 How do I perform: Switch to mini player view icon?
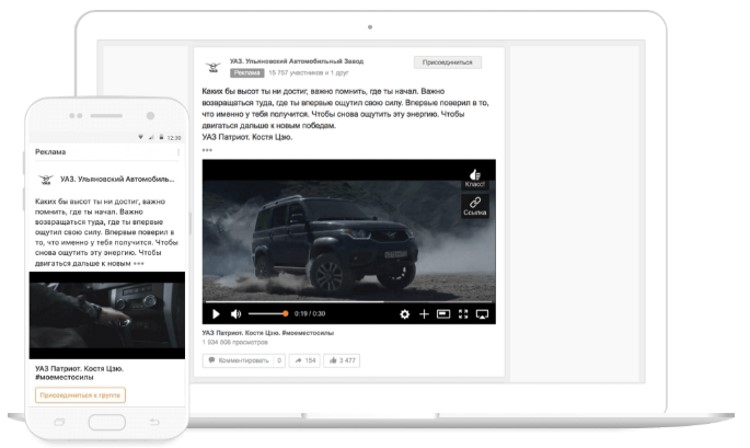pyautogui.click(x=443, y=314)
